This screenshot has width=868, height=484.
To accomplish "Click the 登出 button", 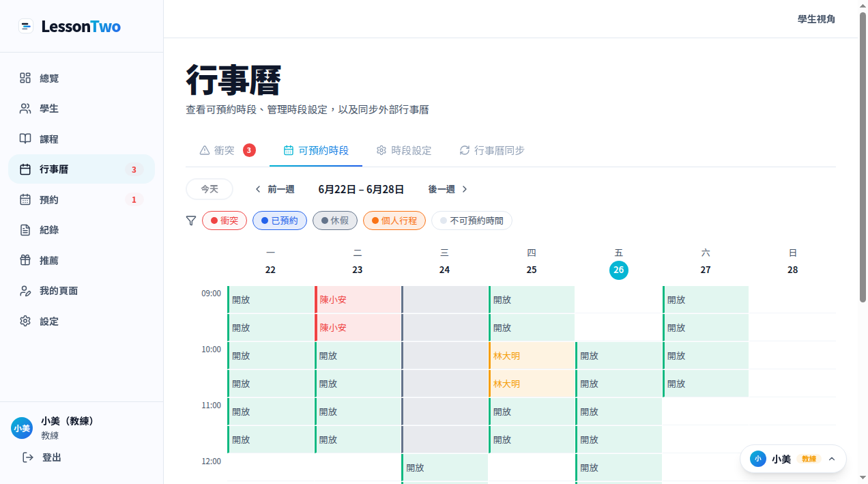I will coord(42,457).
